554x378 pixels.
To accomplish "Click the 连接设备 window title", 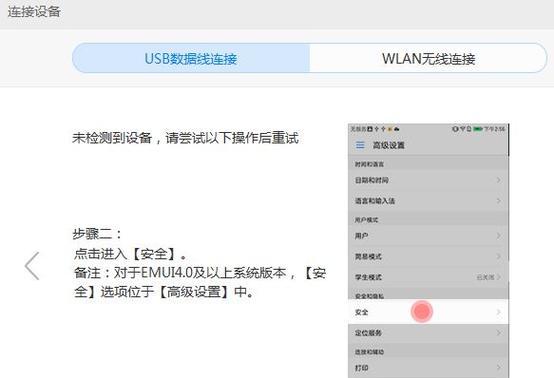I will (34, 12).
